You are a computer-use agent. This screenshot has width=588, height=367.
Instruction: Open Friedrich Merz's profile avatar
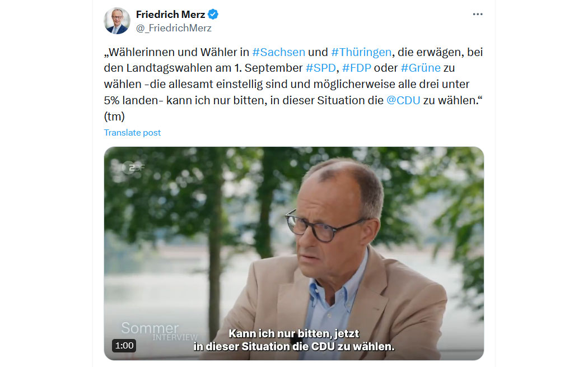point(117,21)
